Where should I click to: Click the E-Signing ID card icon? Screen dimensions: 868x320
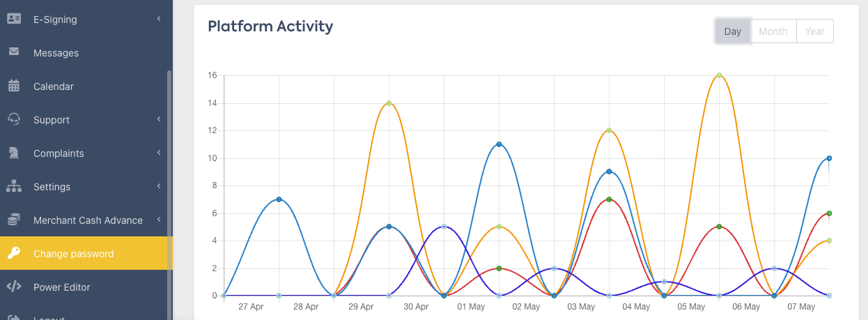(x=14, y=20)
